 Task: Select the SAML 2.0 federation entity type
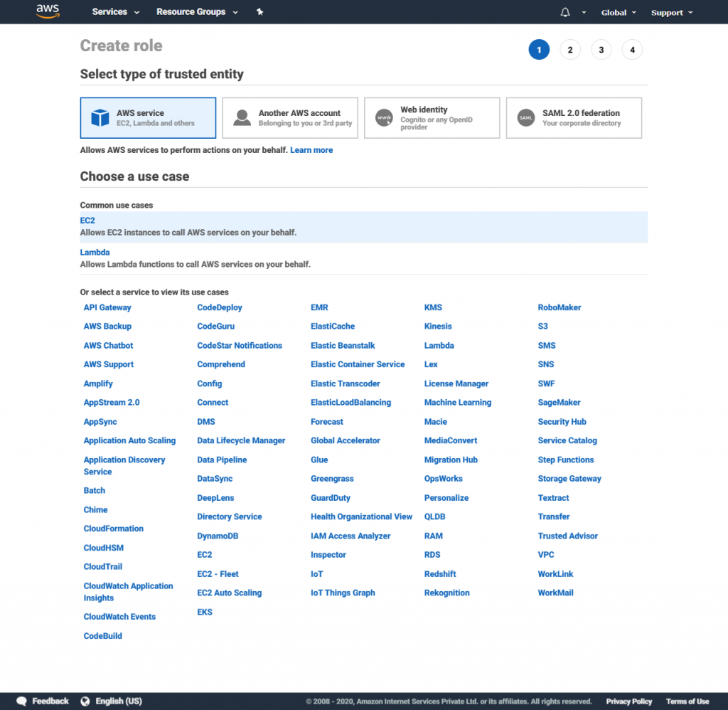tap(574, 117)
